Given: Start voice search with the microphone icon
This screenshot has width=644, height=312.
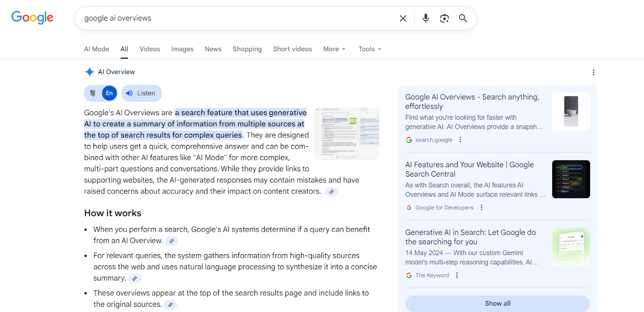Looking at the screenshot, I should pos(425,18).
